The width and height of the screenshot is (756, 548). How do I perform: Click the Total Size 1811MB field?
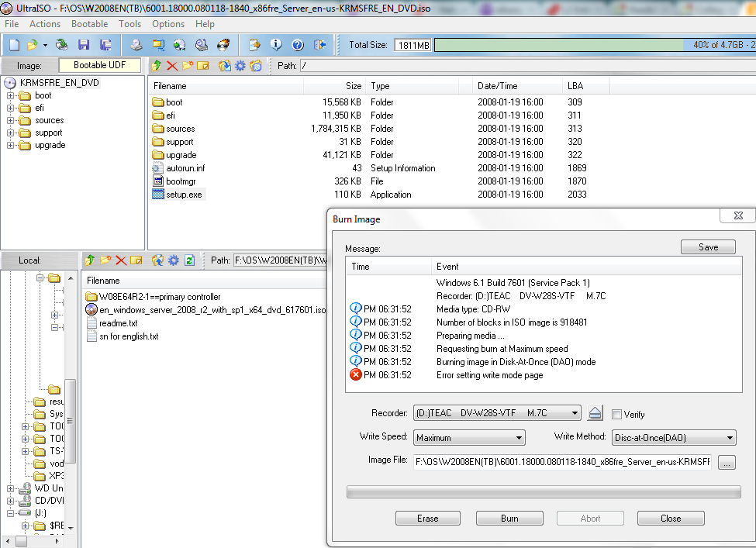413,45
